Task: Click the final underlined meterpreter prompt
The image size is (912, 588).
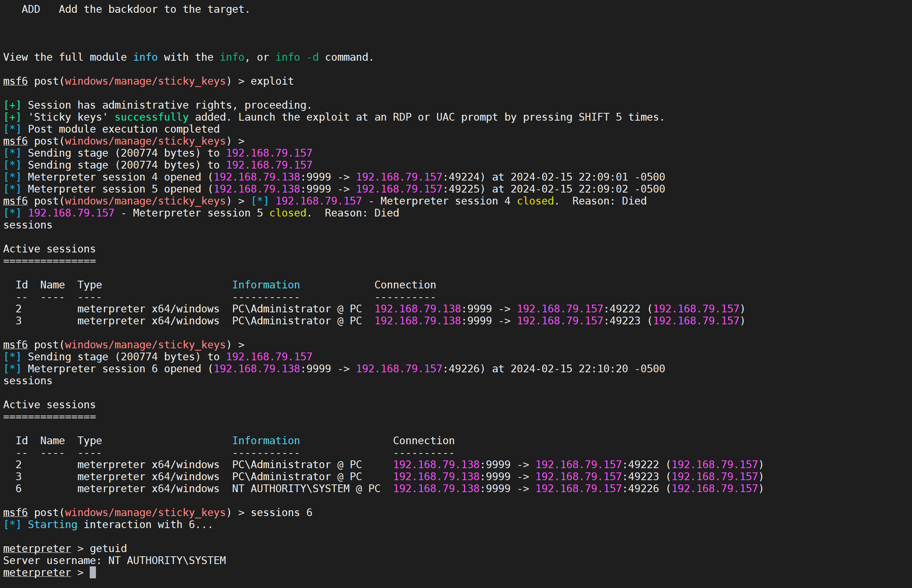Action: point(37,573)
